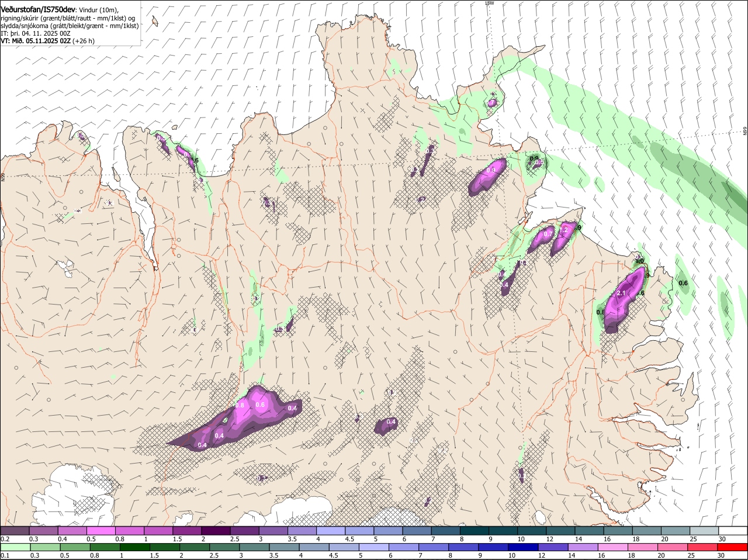The width and height of the screenshot is (748, 560).
Task: Click the '2.1' precipitation value on the eastern snow cell
Action: 622,293
